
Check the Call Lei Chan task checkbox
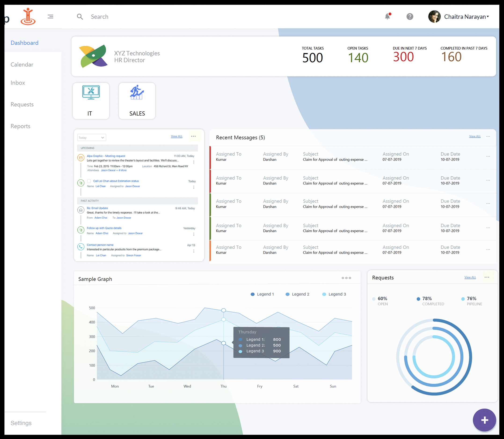(x=89, y=181)
